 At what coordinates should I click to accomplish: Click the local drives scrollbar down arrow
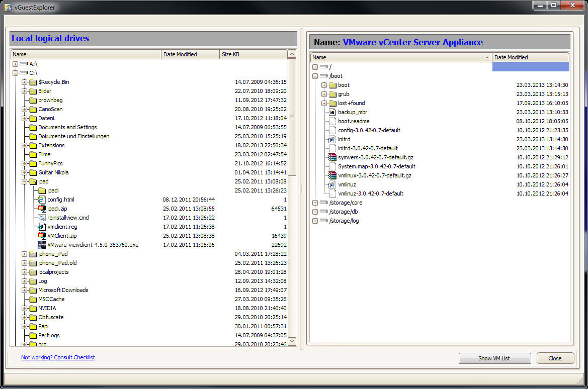point(292,341)
